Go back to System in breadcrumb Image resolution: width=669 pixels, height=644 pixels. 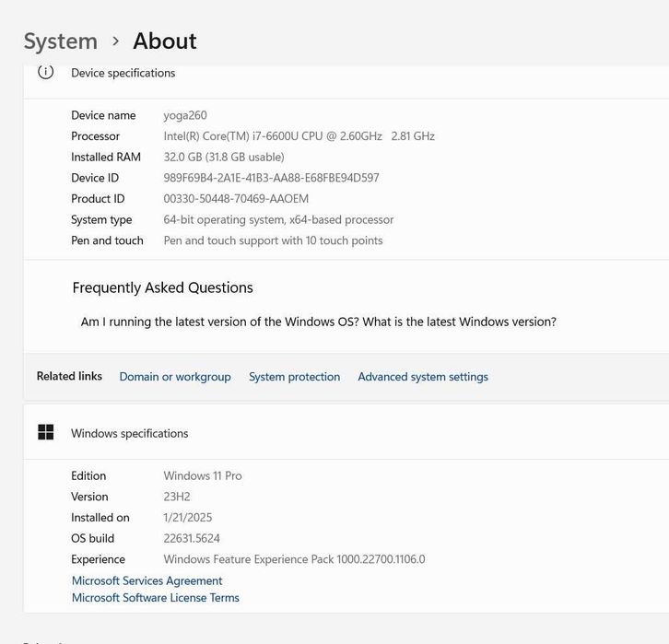click(x=60, y=41)
